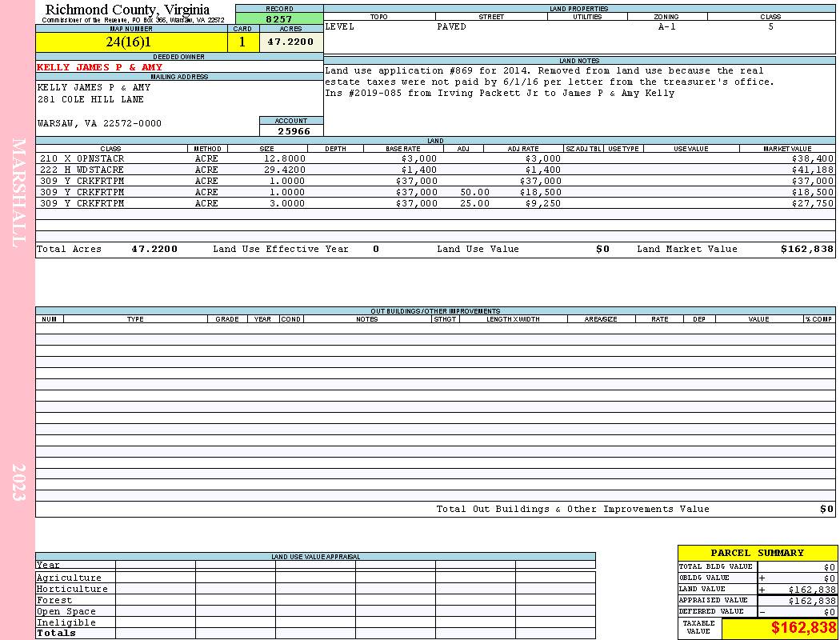Click the OBLDG VALUE row label
This screenshot has height=640, width=840.
pos(704,578)
